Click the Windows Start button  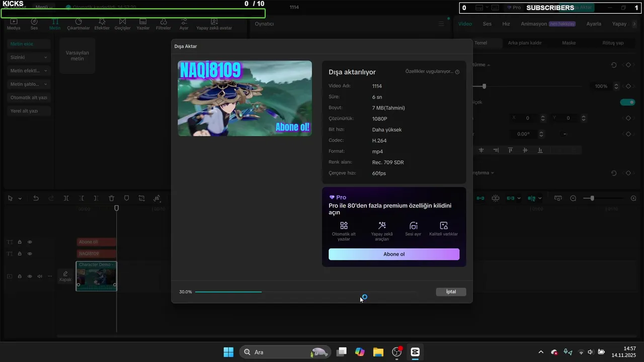pos(228,352)
